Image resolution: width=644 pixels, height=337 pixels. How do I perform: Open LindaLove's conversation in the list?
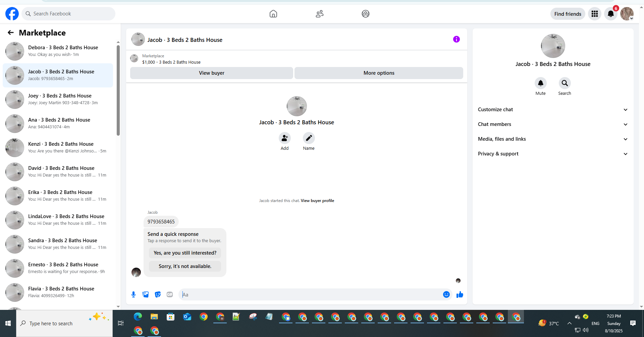pos(58,220)
